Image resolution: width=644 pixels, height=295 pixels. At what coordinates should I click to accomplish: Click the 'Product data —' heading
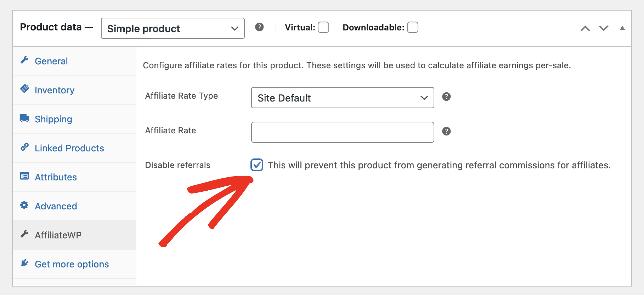(x=56, y=27)
